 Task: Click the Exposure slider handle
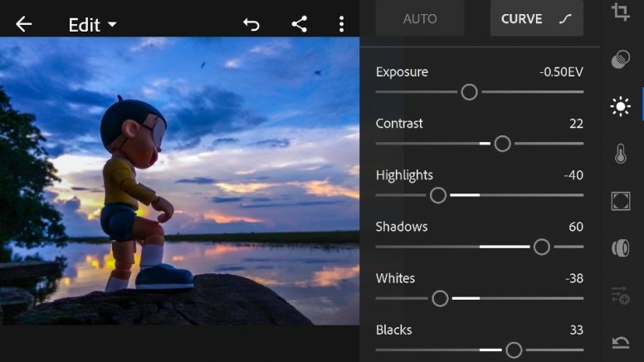(469, 92)
